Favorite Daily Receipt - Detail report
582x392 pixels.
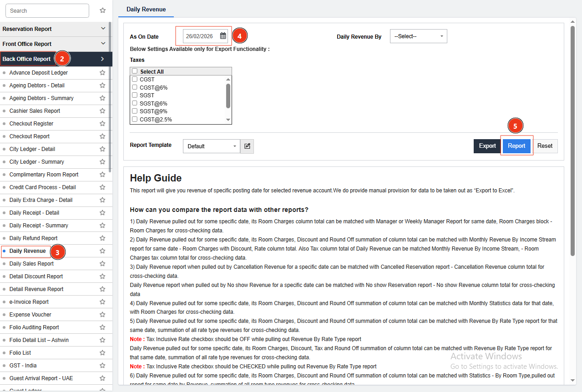[102, 213]
